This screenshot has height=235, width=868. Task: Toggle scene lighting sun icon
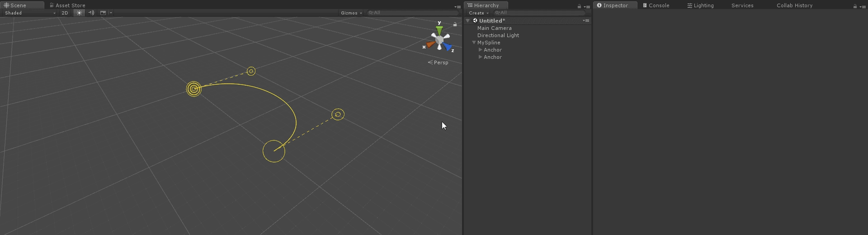click(x=80, y=13)
